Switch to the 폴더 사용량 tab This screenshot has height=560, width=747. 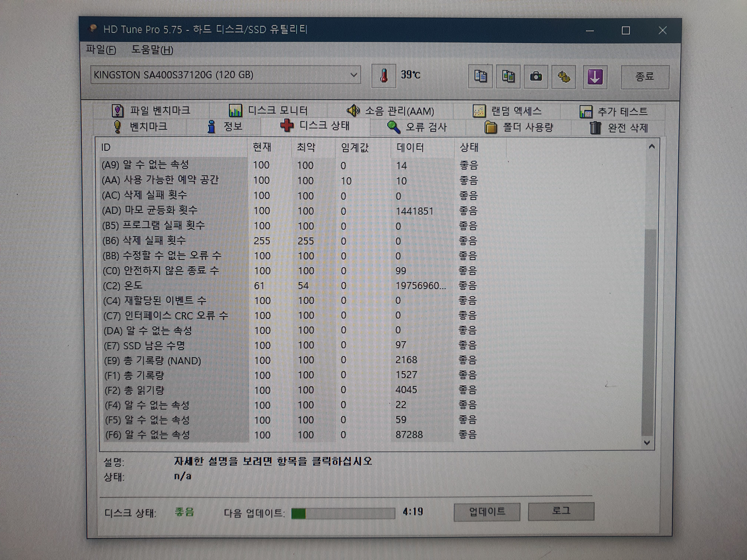click(519, 128)
